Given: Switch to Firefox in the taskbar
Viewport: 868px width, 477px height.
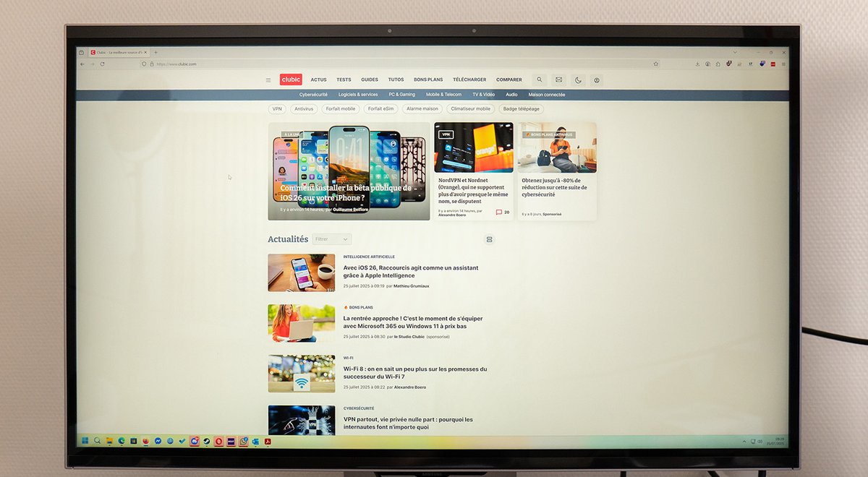Looking at the screenshot, I should pyautogui.click(x=146, y=440).
